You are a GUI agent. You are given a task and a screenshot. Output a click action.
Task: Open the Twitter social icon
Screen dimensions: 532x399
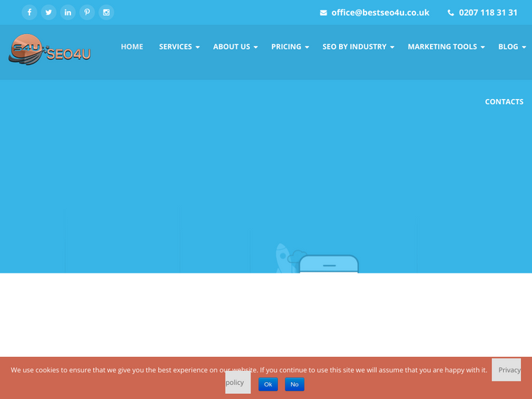[x=49, y=13]
